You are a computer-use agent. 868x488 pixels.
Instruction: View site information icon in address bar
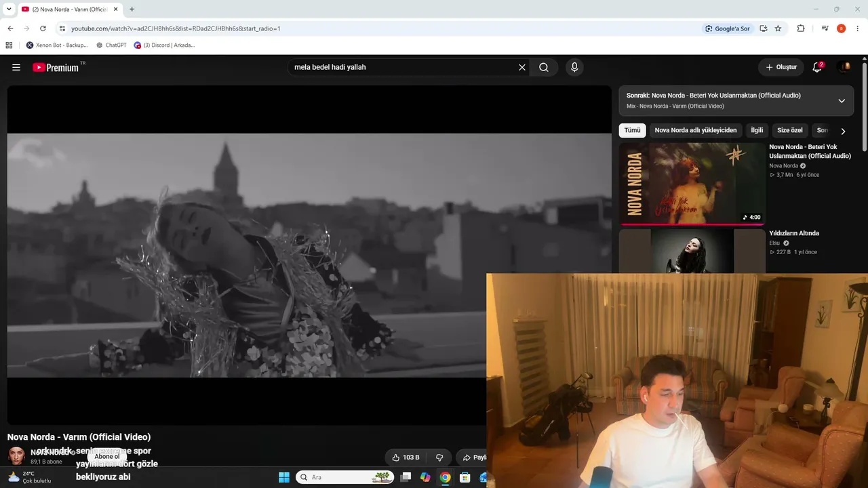coord(62,28)
